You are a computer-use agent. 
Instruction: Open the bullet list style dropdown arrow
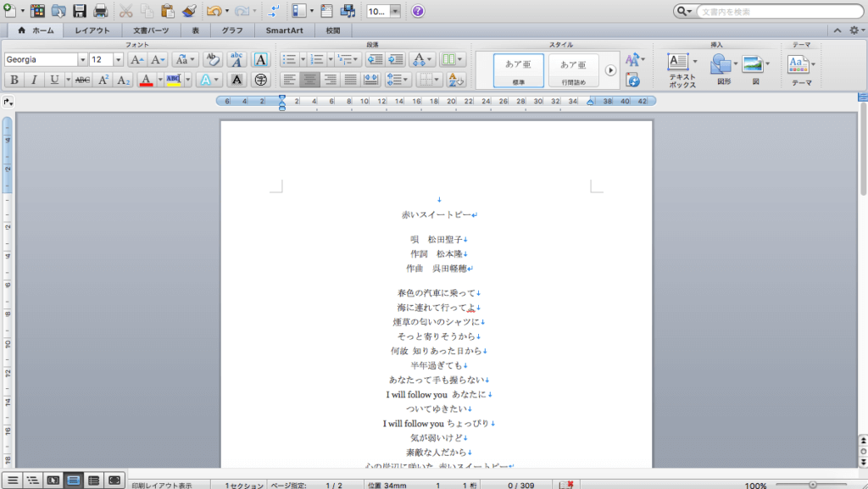[x=303, y=59]
